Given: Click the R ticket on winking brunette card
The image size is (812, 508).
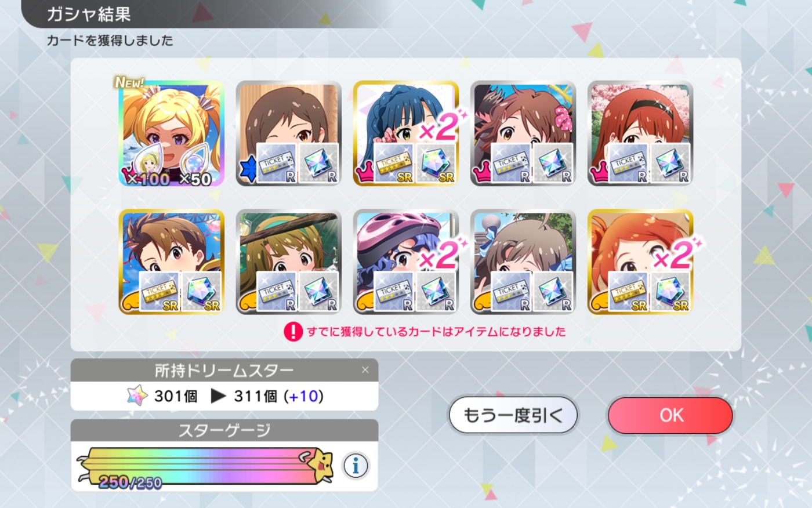Looking at the screenshot, I should tap(276, 164).
